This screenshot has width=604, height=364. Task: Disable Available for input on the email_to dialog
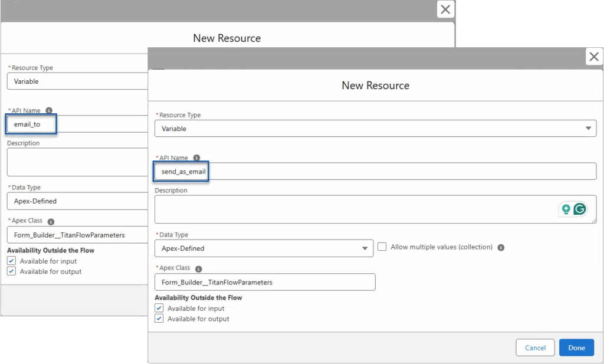coord(11,261)
